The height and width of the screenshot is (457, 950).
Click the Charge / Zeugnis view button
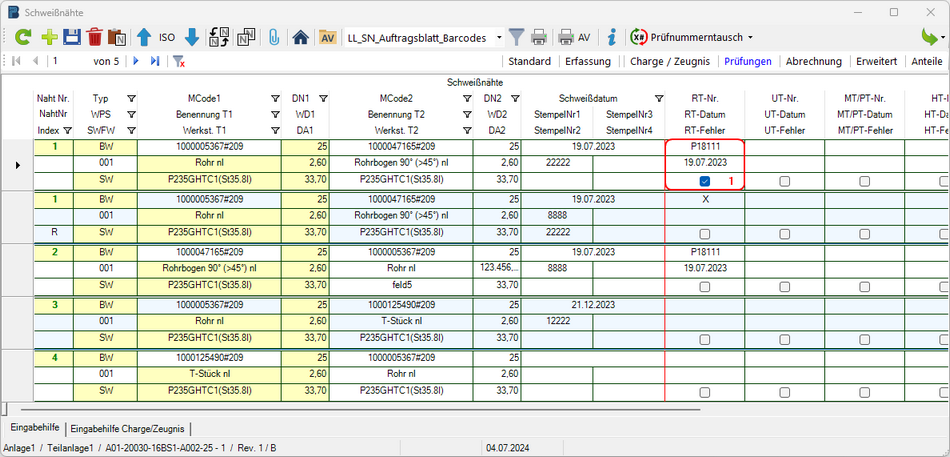(x=670, y=61)
